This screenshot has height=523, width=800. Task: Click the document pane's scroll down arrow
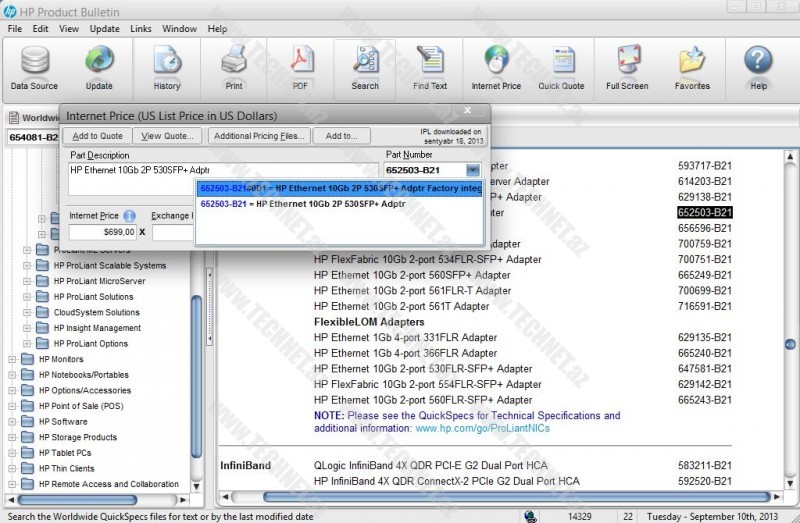coord(790,483)
